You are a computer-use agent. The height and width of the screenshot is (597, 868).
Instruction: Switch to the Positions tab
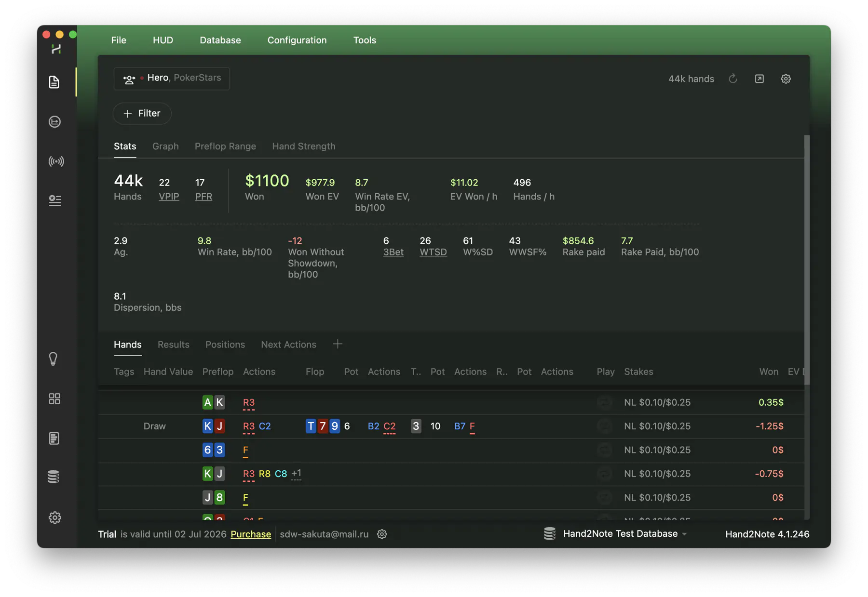(x=225, y=345)
